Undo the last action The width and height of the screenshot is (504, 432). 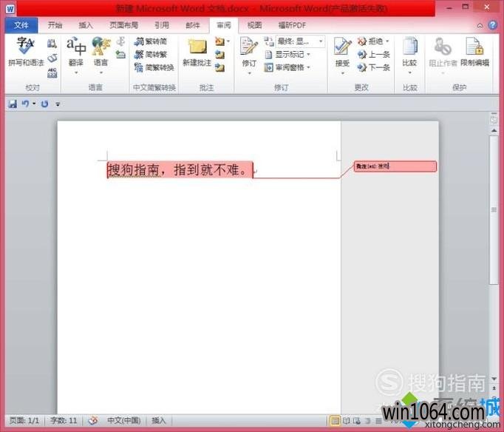[25, 104]
